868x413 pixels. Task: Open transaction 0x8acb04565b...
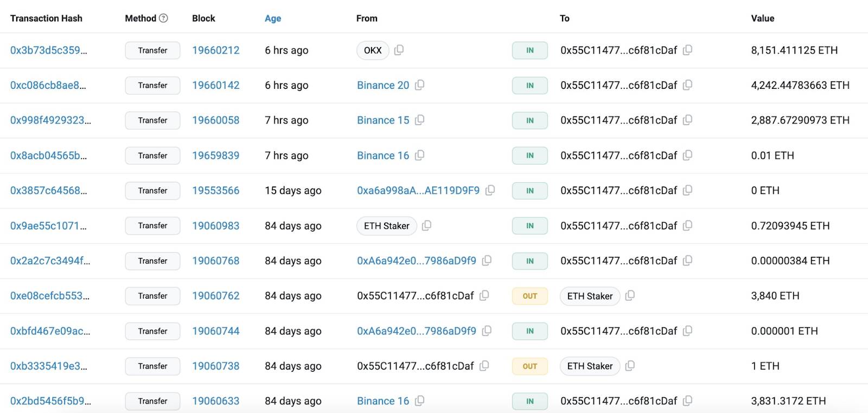click(48, 155)
